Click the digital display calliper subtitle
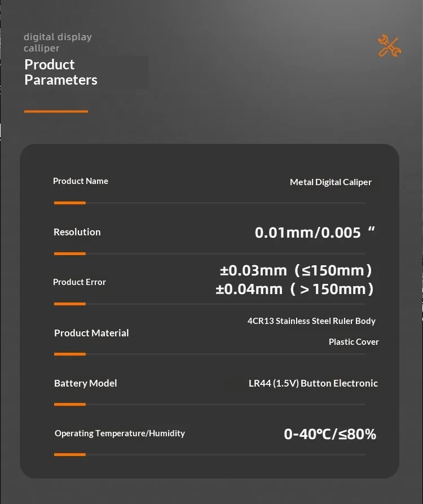423x504 pixels. [x=58, y=42]
